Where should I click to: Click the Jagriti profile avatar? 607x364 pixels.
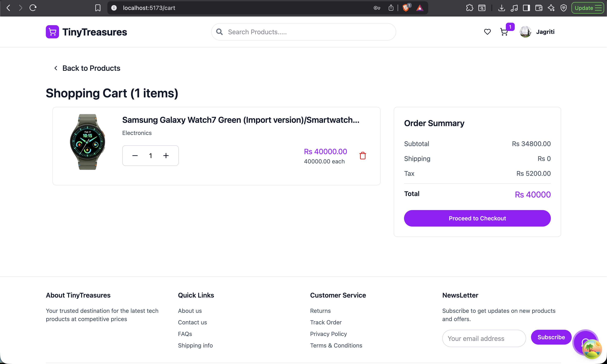pyautogui.click(x=525, y=32)
